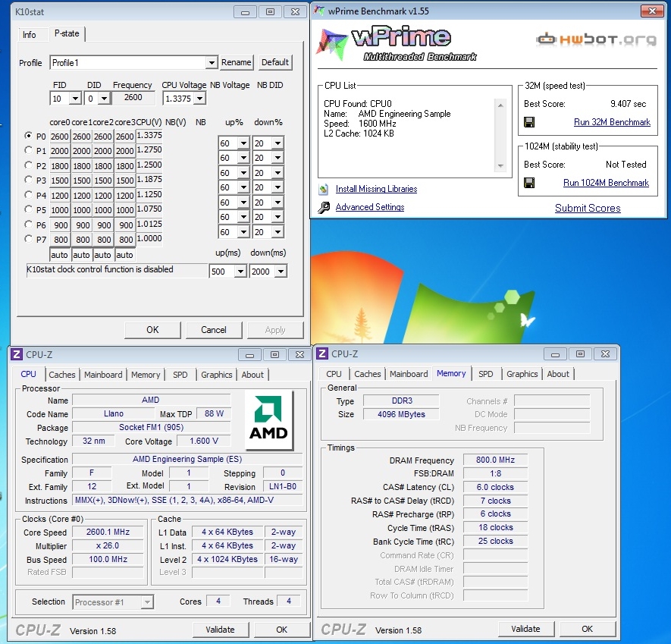Click Run 32M Benchmark link
The image size is (671, 644).
[x=612, y=122]
